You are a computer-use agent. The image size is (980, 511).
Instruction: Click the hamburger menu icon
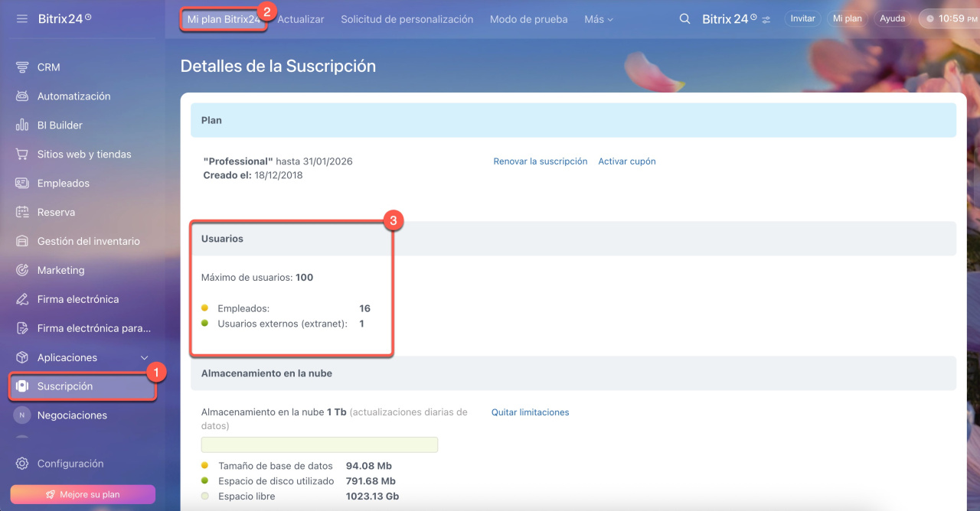point(21,18)
